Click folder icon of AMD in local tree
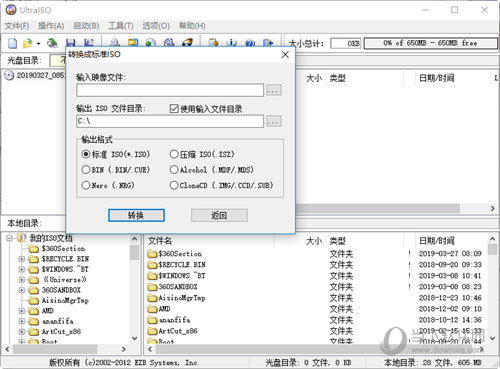Screen dimensions: 500x369 point(33,311)
